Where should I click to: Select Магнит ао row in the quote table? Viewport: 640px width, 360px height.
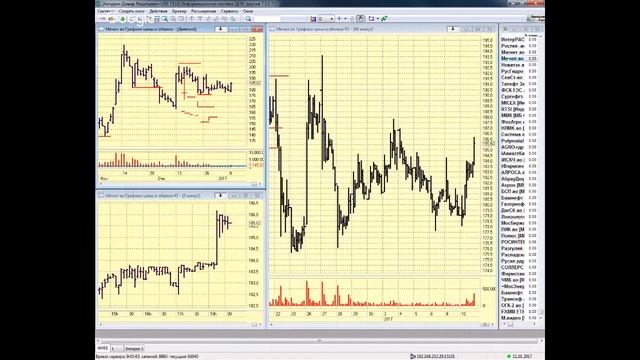pyautogui.click(x=519, y=52)
